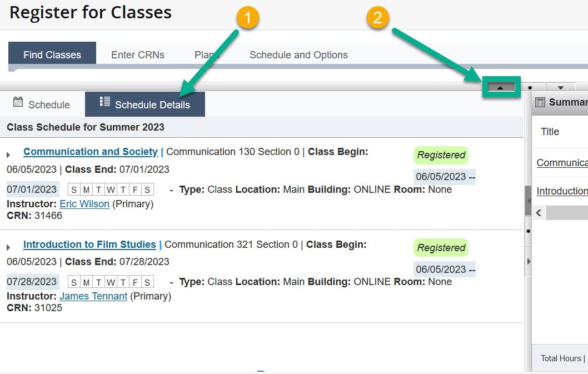The image size is (588, 374).
Task: Click the James Tennant instructor link
Action: pyautogui.click(x=93, y=296)
